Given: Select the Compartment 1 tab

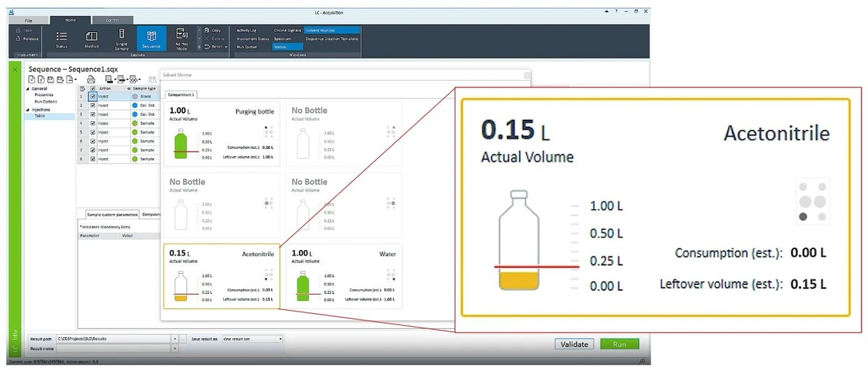Looking at the screenshot, I should (181, 95).
